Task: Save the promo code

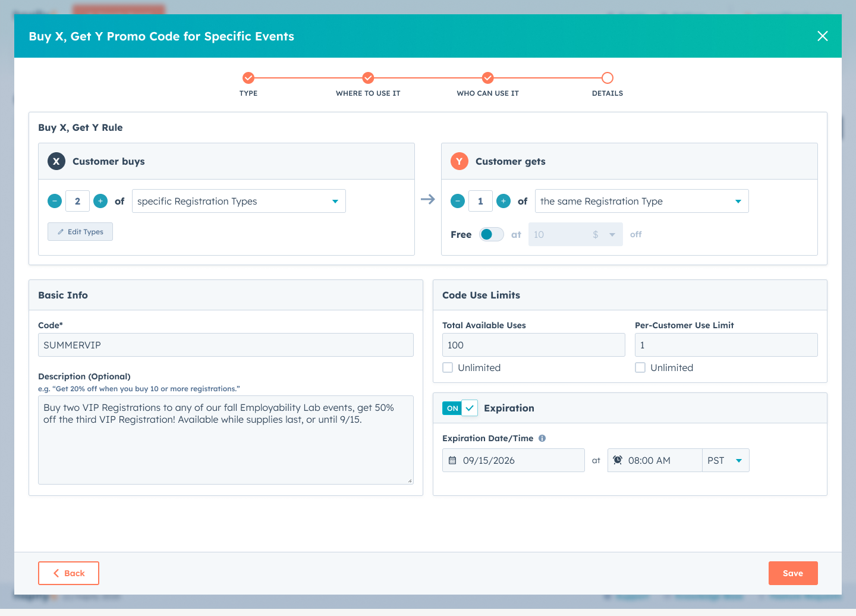Action: click(x=793, y=573)
